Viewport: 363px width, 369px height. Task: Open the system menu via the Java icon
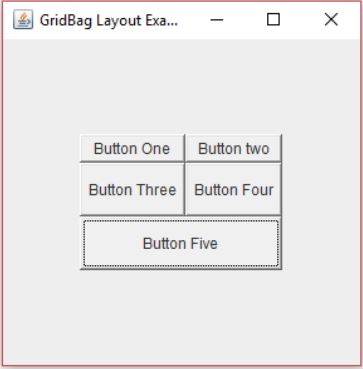pyautogui.click(x=23, y=20)
